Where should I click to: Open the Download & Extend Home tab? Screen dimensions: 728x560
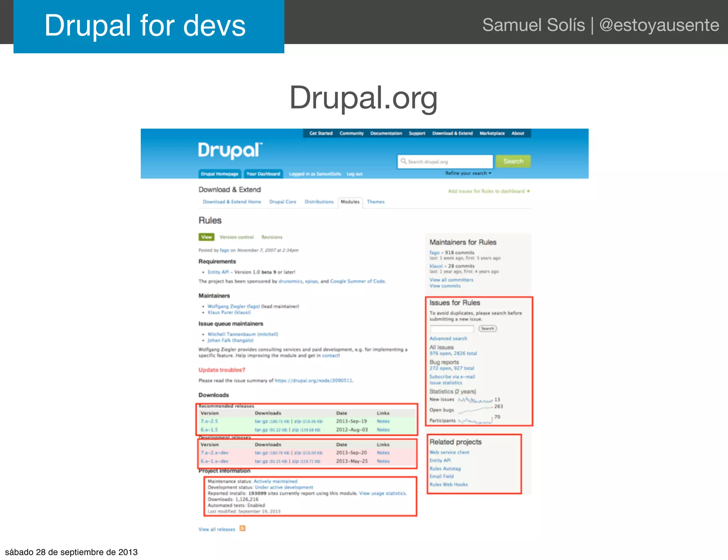coord(232,202)
